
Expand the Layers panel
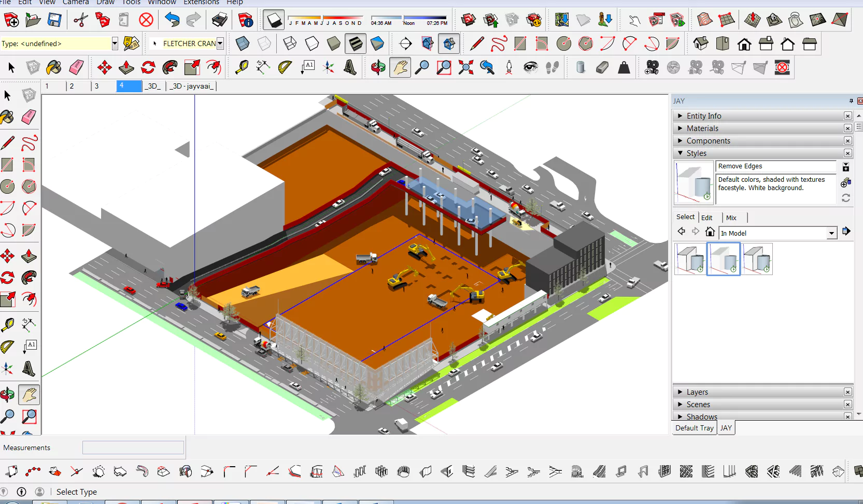click(x=680, y=392)
